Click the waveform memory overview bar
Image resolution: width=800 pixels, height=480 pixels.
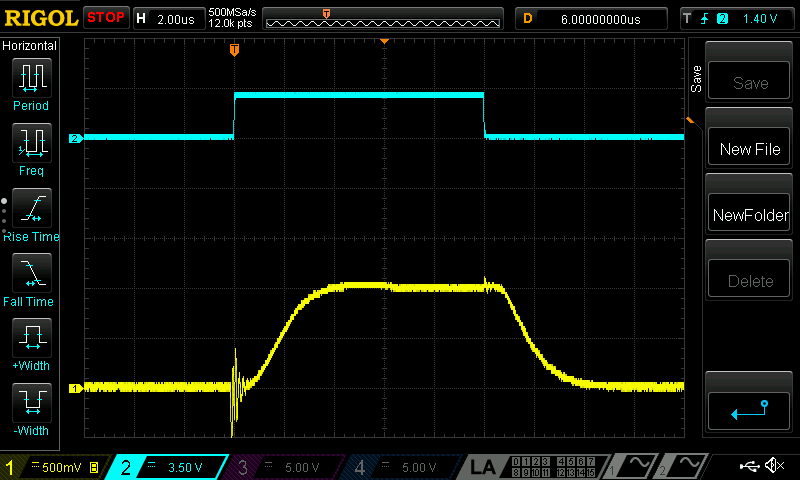click(x=383, y=19)
